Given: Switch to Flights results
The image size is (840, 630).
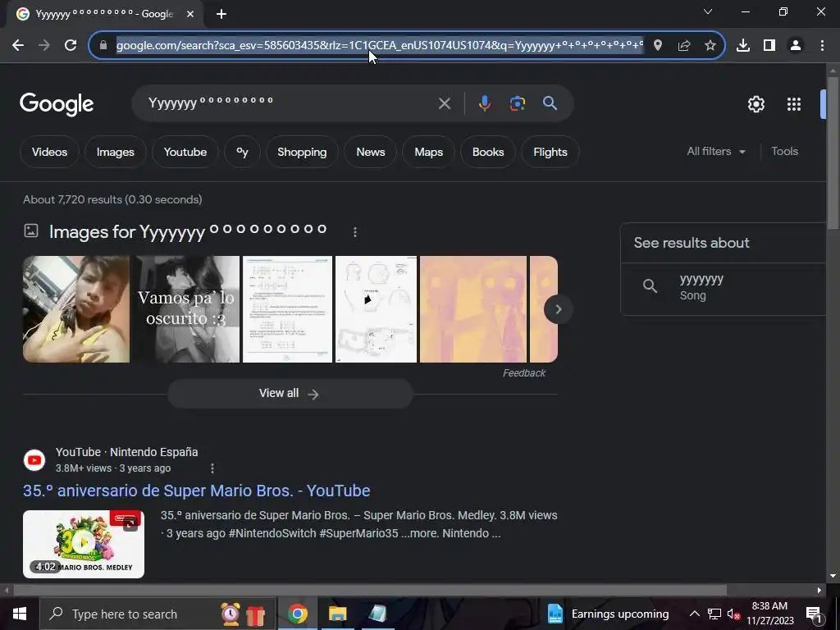Looking at the screenshot, I should click(x=550, y=152).
